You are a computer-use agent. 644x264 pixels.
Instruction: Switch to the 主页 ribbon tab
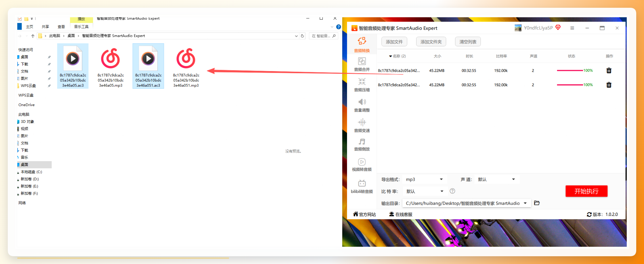pos(29,27)
